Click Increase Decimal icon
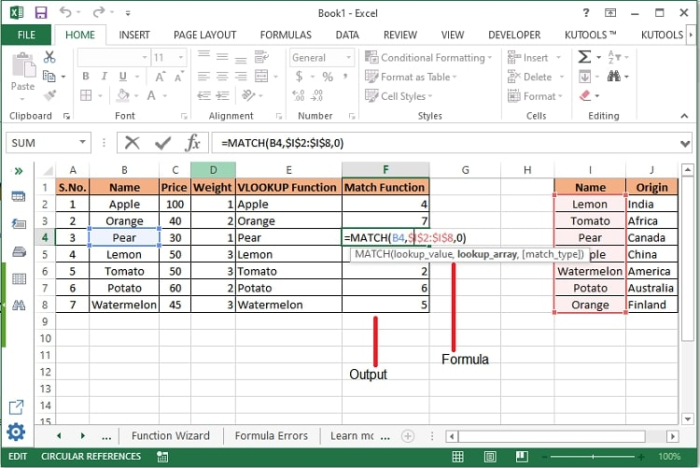Viewport: 700px width, 468px height. point(298,95)
